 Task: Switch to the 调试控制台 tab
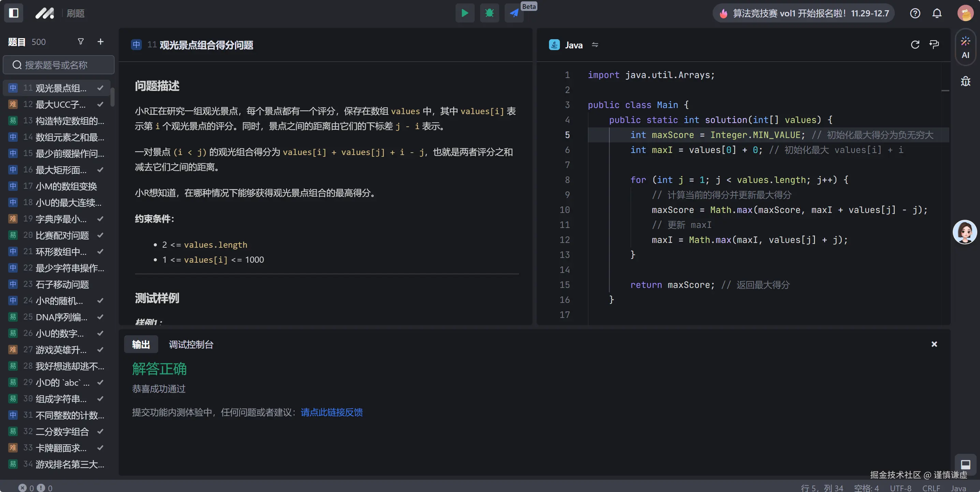(191, 344)
